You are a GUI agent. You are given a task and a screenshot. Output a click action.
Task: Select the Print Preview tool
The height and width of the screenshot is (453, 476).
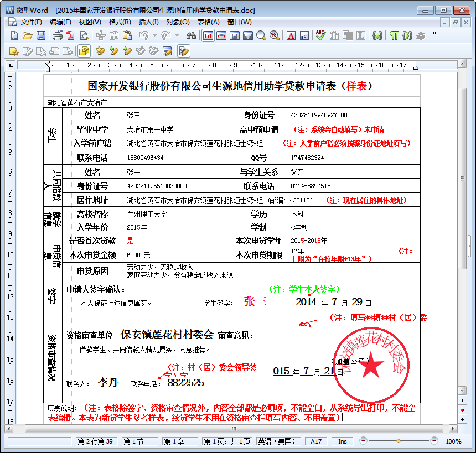click(84, 35)
